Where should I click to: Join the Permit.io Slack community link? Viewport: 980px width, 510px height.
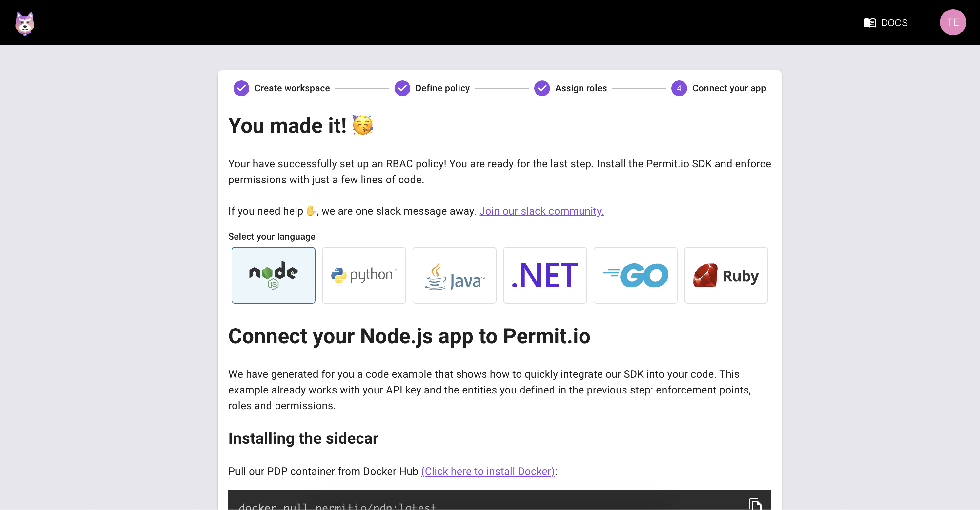coord(541,210)
